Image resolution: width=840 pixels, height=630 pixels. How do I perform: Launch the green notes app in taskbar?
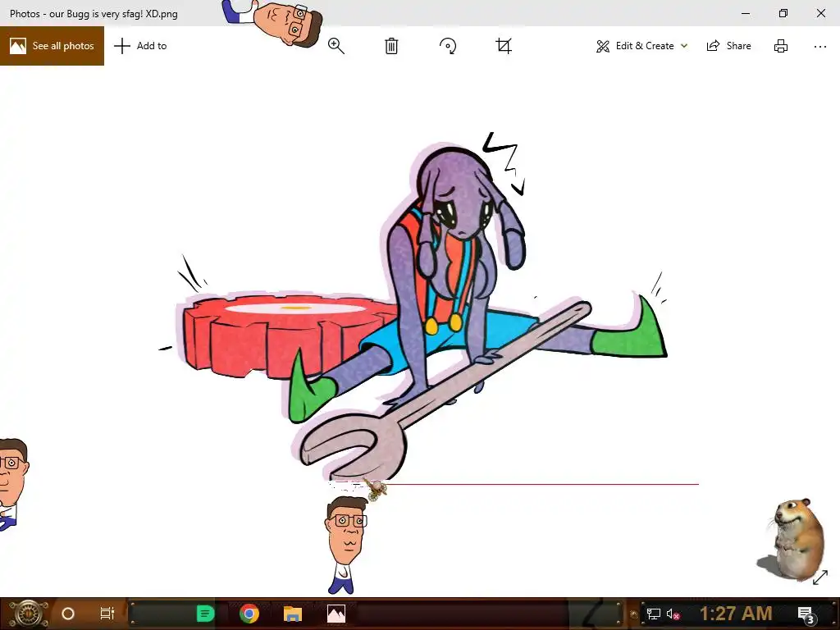coord(205,614)
